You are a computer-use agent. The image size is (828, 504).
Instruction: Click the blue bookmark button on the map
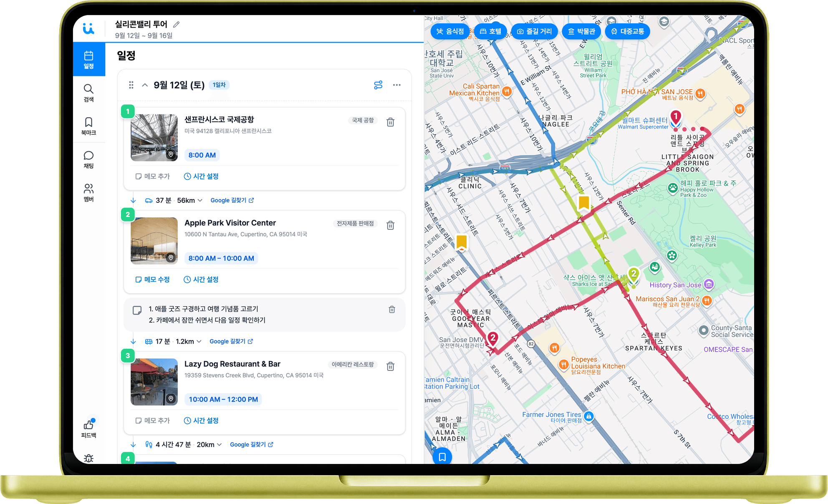pos(442,456)
